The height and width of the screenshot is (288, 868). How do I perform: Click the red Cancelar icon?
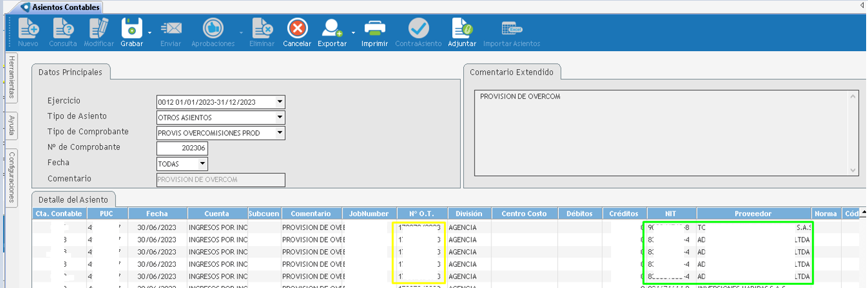click(x=297, y=29)
